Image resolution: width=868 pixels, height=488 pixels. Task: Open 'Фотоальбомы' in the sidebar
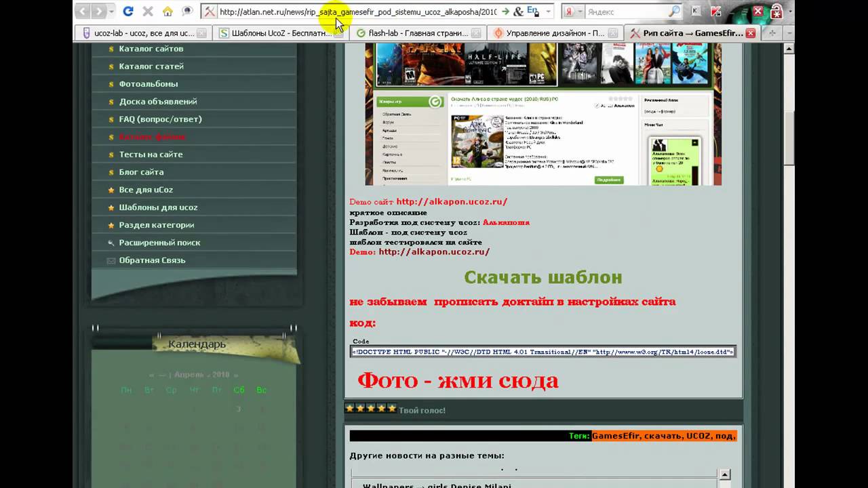(x=149, y=84)
